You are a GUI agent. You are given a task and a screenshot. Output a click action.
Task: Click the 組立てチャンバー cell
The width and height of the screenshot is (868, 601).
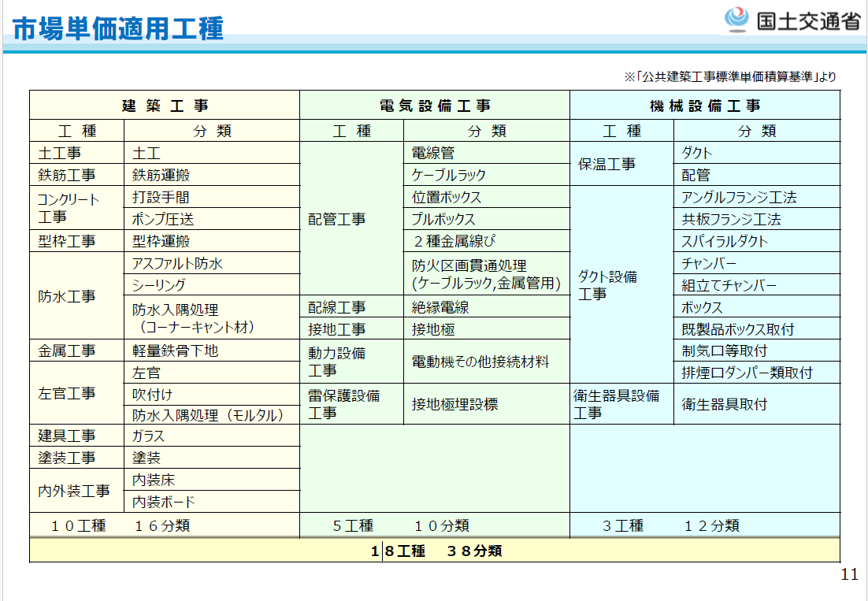[x=757, y=285]
